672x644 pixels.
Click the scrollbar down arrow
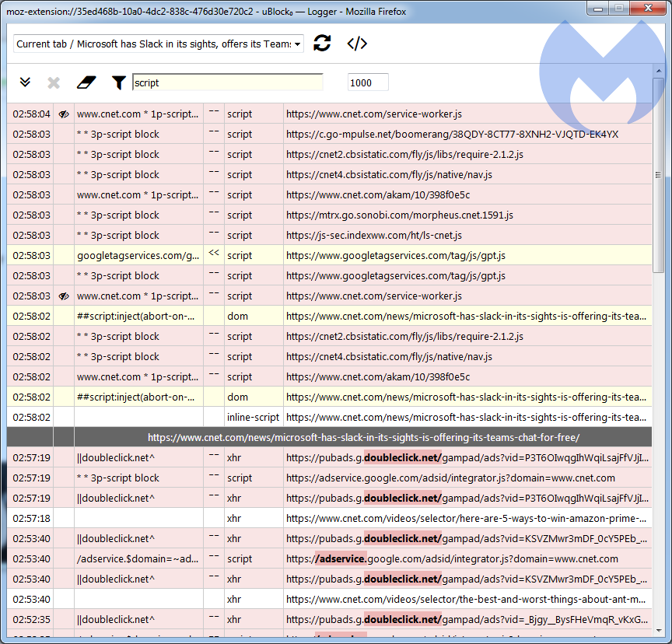coord(659,631)
